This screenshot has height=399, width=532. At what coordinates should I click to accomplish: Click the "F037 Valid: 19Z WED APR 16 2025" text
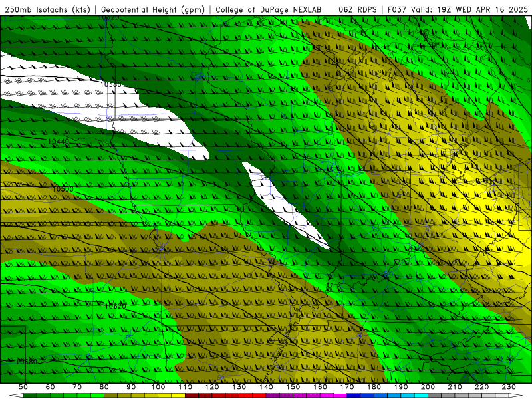[x=458, y=9]
